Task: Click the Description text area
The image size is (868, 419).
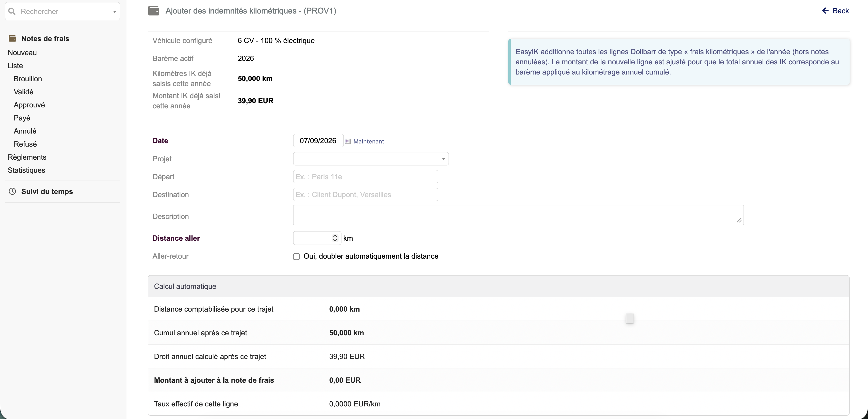Action: (518, 215)
